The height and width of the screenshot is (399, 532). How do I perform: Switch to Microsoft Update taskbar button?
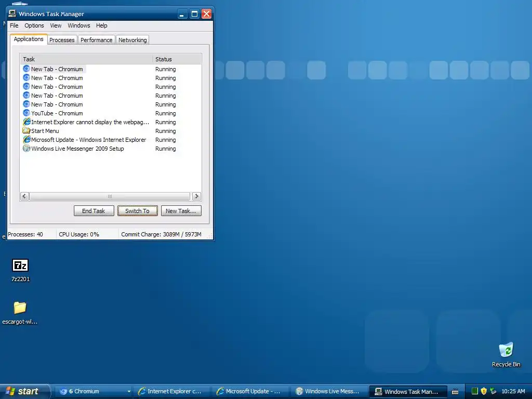pos(250,391)
